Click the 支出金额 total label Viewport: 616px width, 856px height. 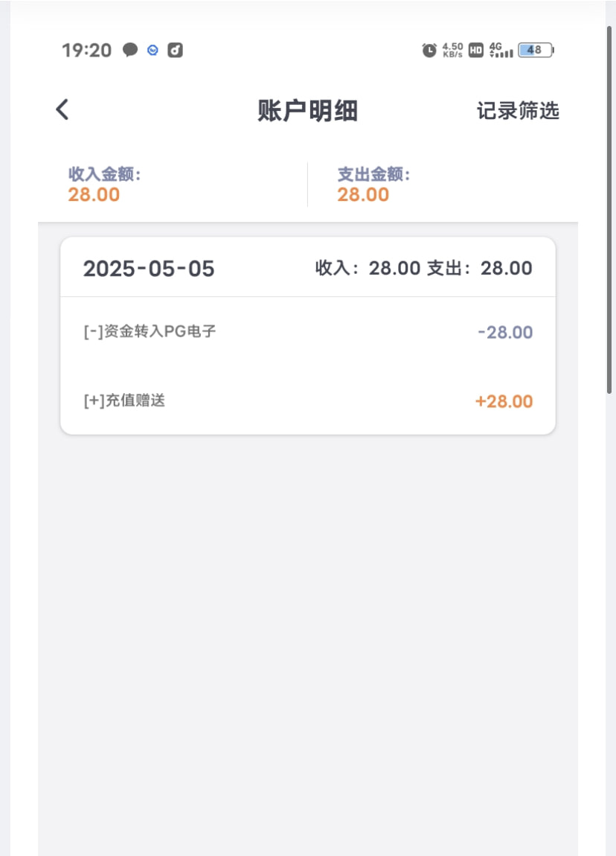pos(374,174)
